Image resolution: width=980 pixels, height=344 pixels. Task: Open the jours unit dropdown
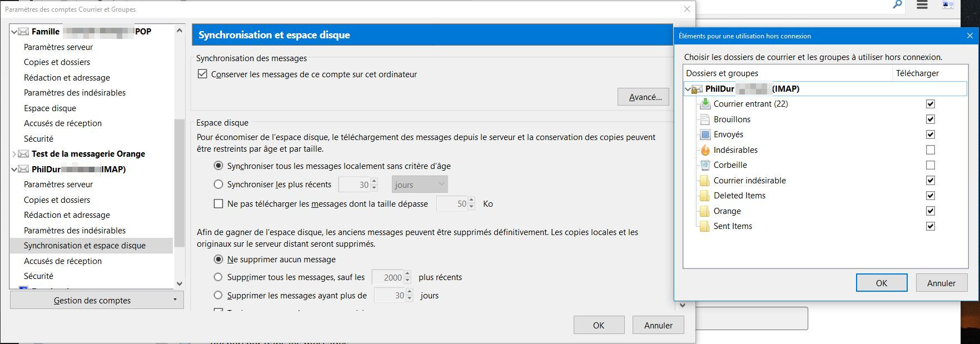click(x=420, y=185)
